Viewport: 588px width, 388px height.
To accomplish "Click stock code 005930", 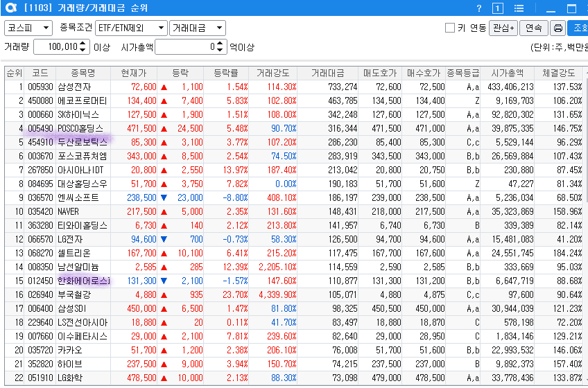I will [40, 87].
